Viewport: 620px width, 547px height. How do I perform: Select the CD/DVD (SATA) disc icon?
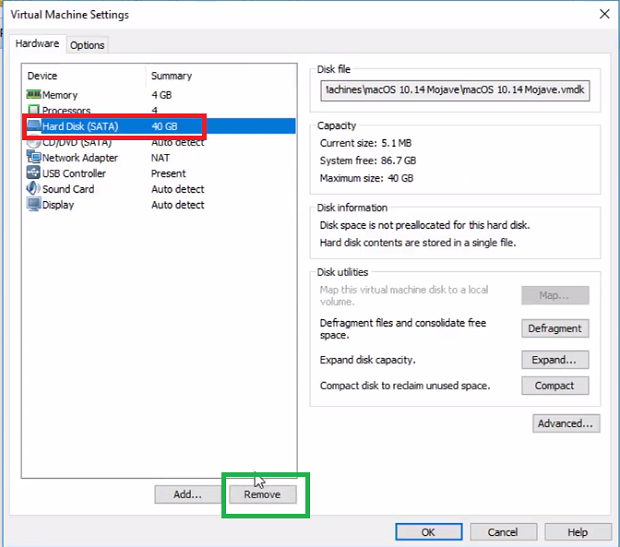(33, 142)
